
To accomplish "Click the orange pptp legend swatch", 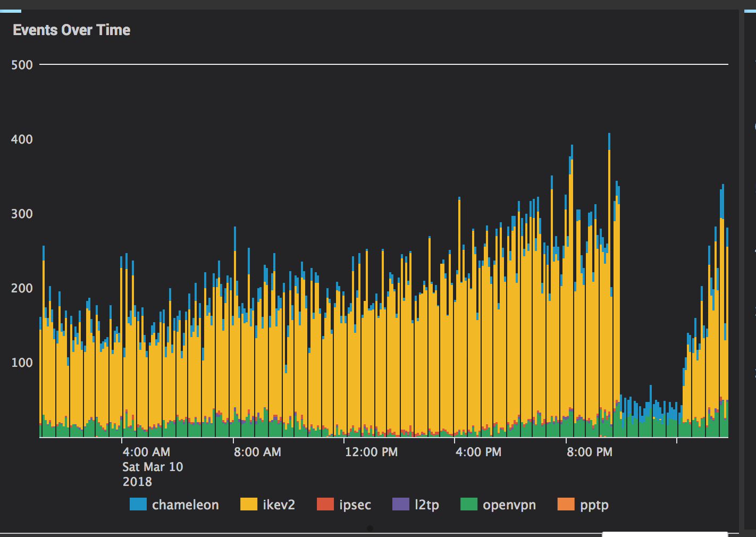I will tap(566, 504).
